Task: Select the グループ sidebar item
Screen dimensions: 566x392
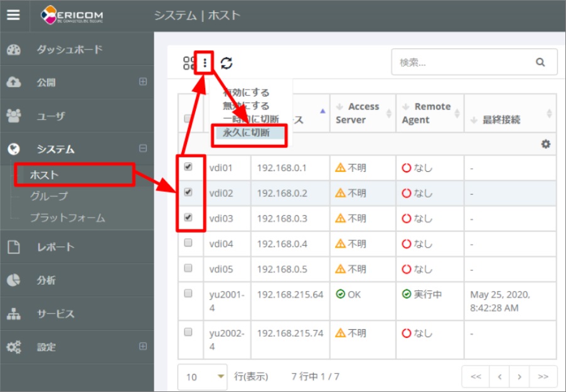Action: (49, 196)
